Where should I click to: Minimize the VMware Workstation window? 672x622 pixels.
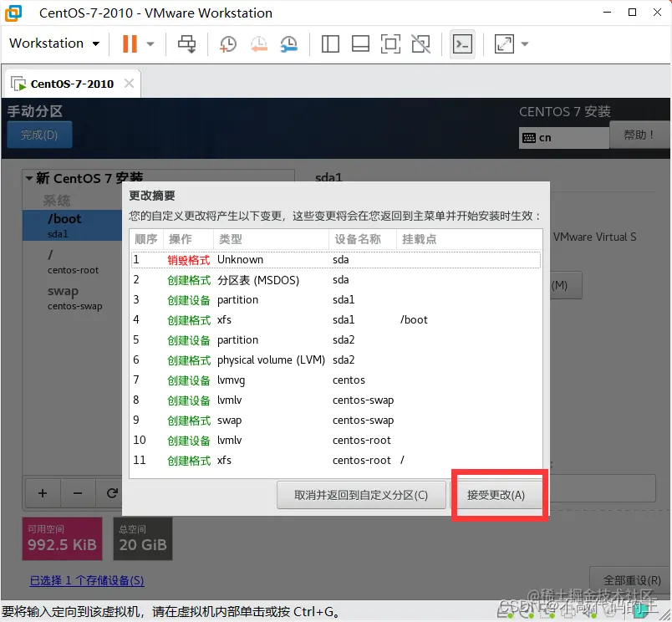tap(607, 13)
